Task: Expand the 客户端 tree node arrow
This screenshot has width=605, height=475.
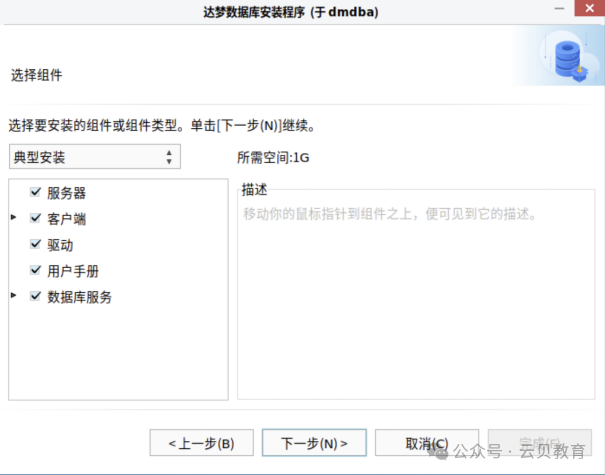Action: point(14,217)
